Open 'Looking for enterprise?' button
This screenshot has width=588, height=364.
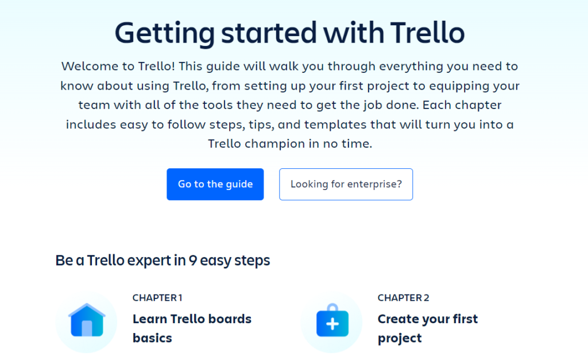346,184
